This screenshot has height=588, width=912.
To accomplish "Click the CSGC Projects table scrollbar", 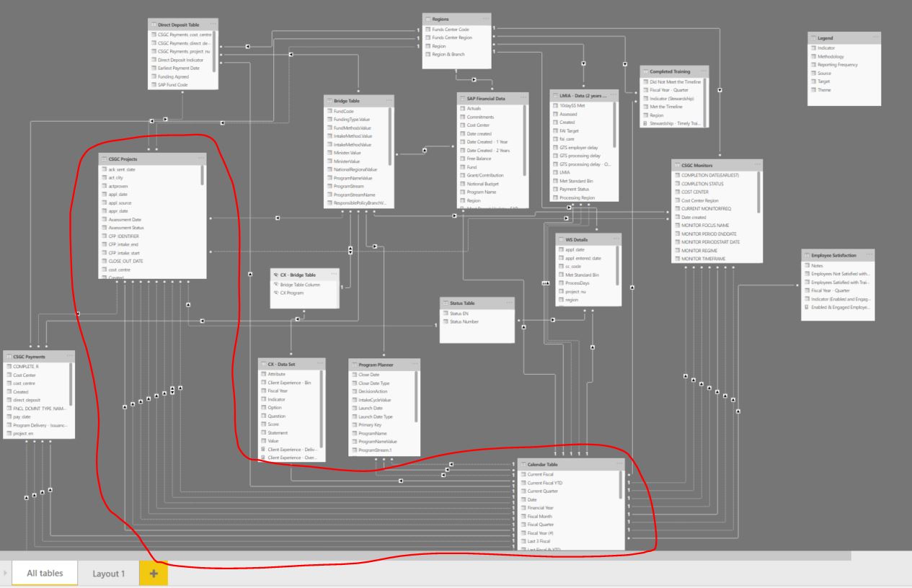I will tap(202, 175).
